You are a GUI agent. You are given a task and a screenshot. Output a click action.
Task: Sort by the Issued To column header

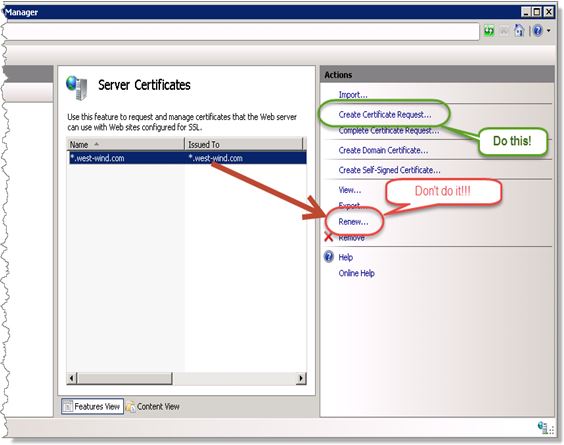pos(244,144)
